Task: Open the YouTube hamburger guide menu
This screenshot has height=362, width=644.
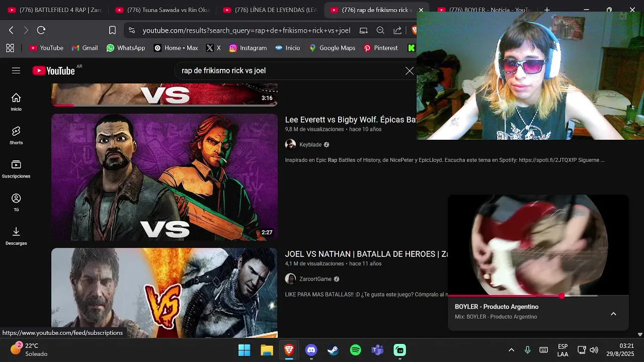Action: tap(16, 70)
